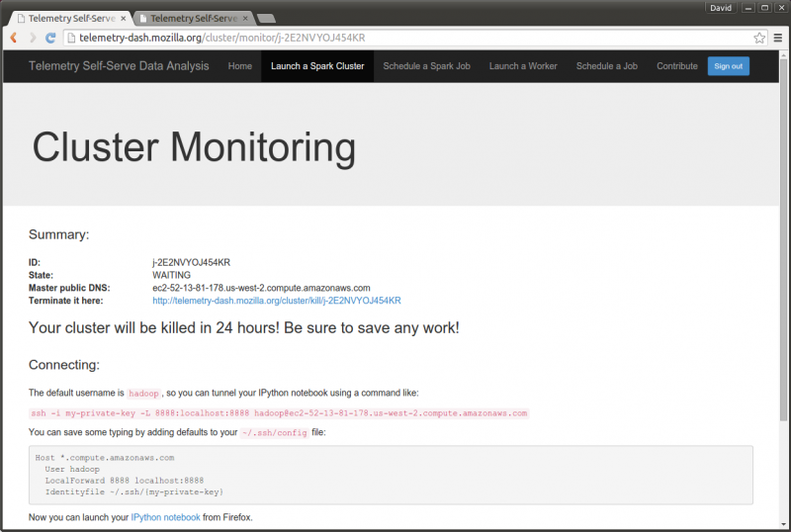This screenshot has height=532, width=791.
Task: Open Launch a Spark Cluster nav item
Action: click(x=317, y=66)
